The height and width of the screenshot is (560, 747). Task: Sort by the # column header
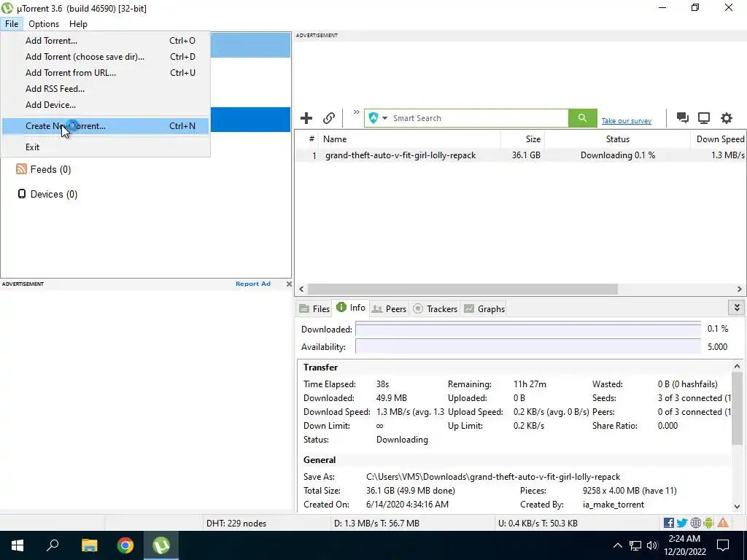pos(307,139)
